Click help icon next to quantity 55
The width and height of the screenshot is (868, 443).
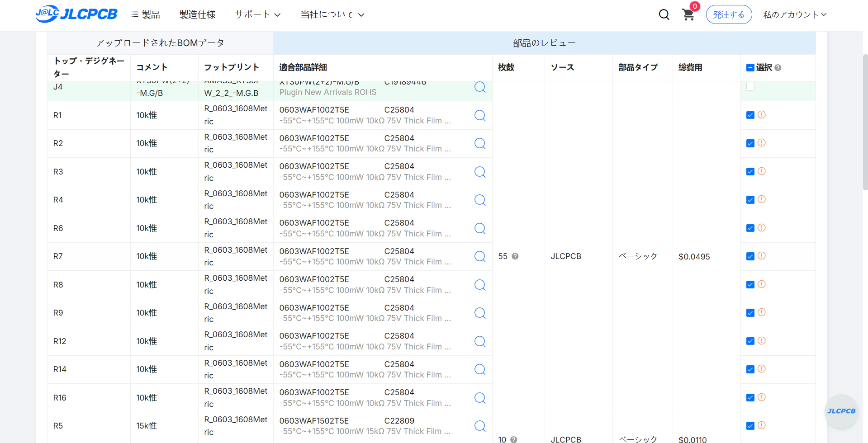(x=515, y=256)
